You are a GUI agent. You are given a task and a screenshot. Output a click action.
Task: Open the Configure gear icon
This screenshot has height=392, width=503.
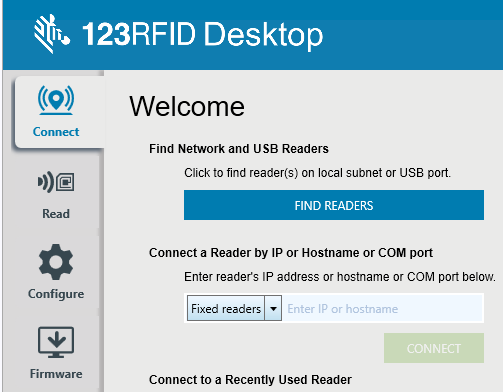pyautogui.click(x=56, y=262)
